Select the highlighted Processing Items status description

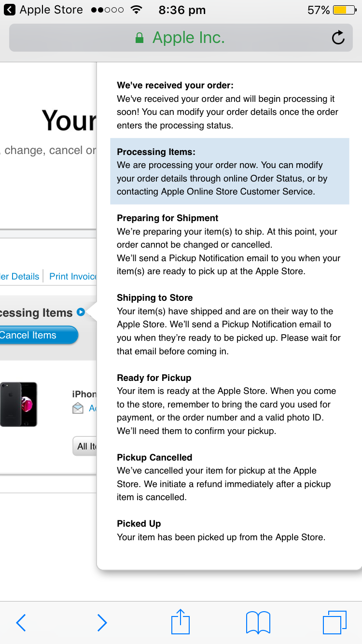coord(230,171)
